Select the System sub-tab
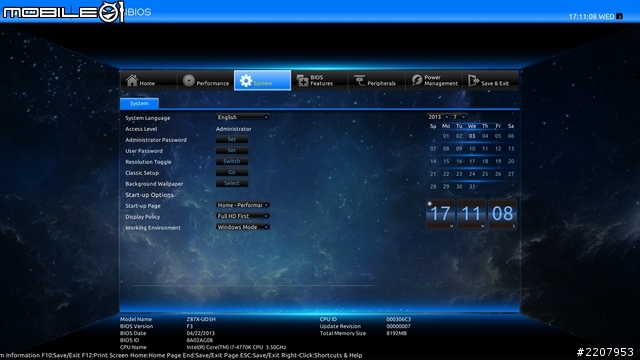The height and width of the screenshot is (360, 640). click(x=139, y=104)
